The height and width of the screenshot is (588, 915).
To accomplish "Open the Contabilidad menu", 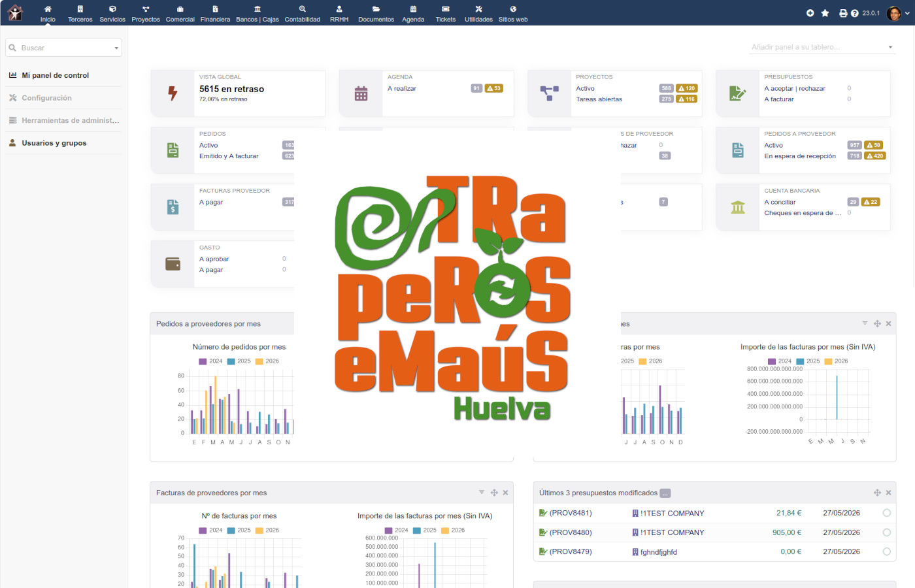I will pos(302,13).
